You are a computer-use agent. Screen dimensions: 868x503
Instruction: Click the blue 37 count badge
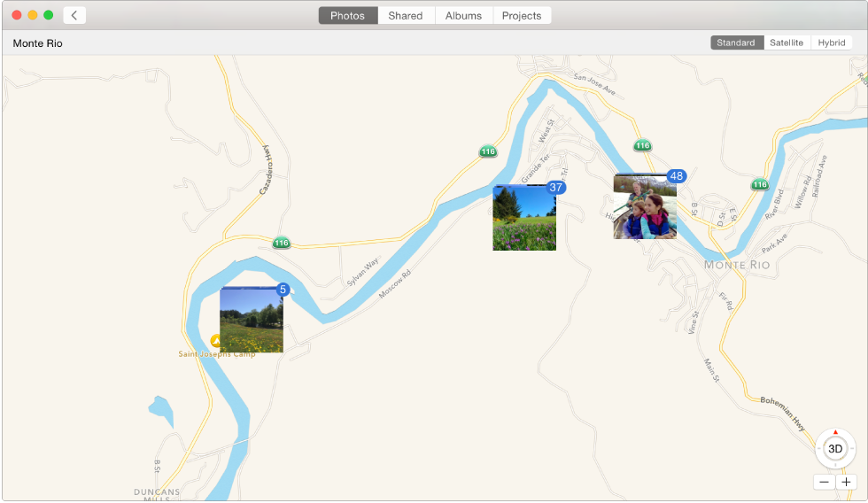[556, 187]
